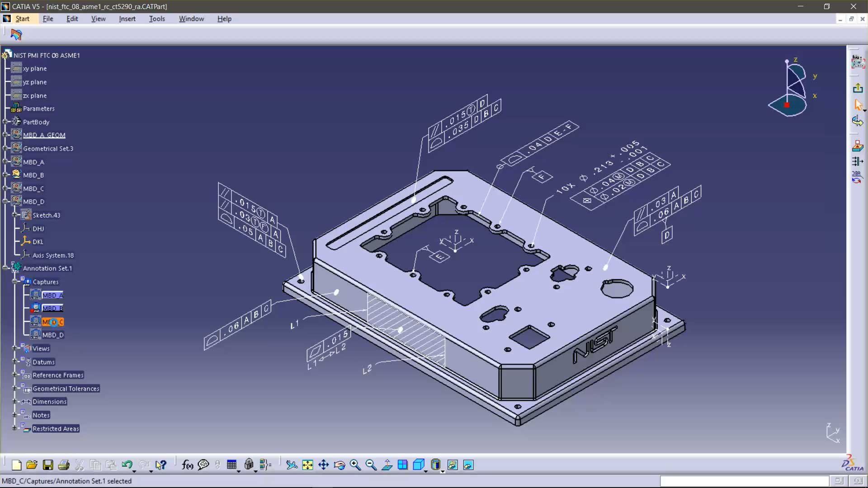
Task: Click the Zoom Out magnifier
Action: pos(371,465)
